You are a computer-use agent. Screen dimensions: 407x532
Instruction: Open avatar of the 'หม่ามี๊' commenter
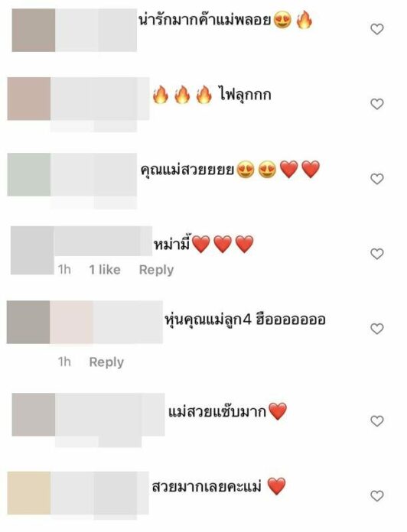pyautogui.click(x=32, y=251)
